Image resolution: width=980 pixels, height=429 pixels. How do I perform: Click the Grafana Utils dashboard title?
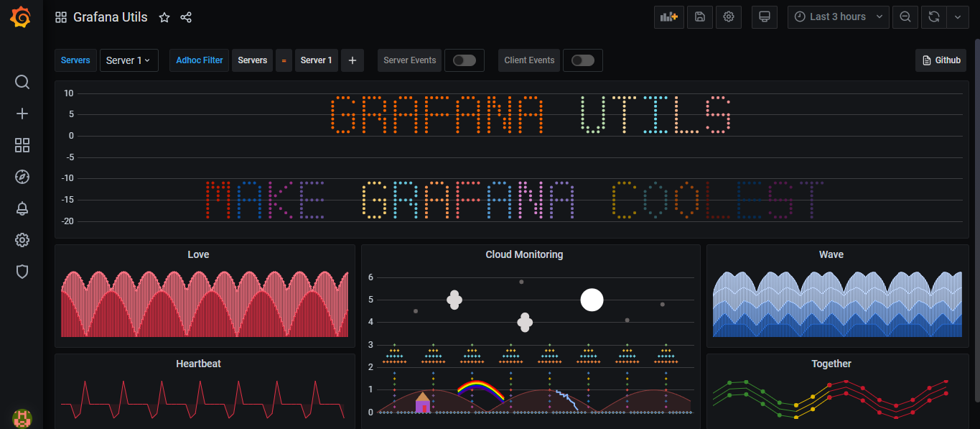click(111, 17)
